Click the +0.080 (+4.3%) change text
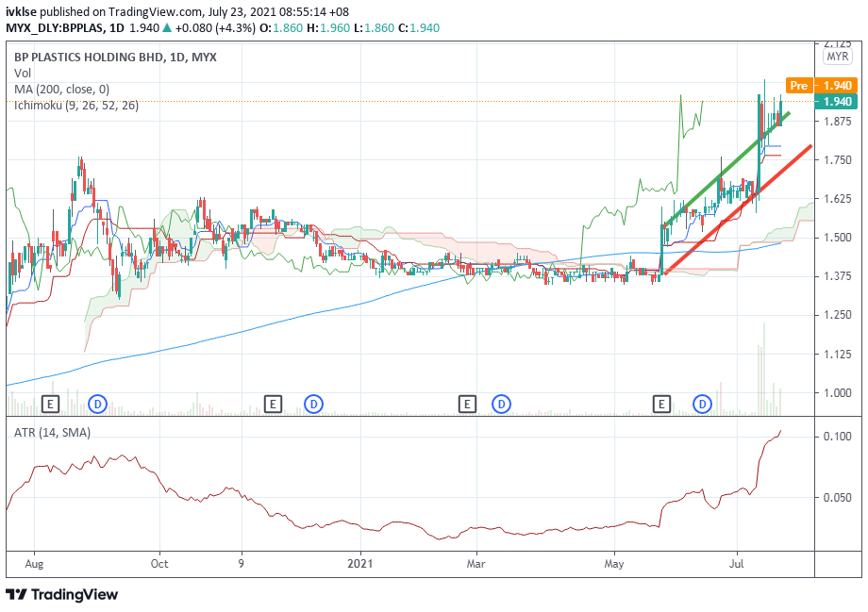 tap(215, 27)
